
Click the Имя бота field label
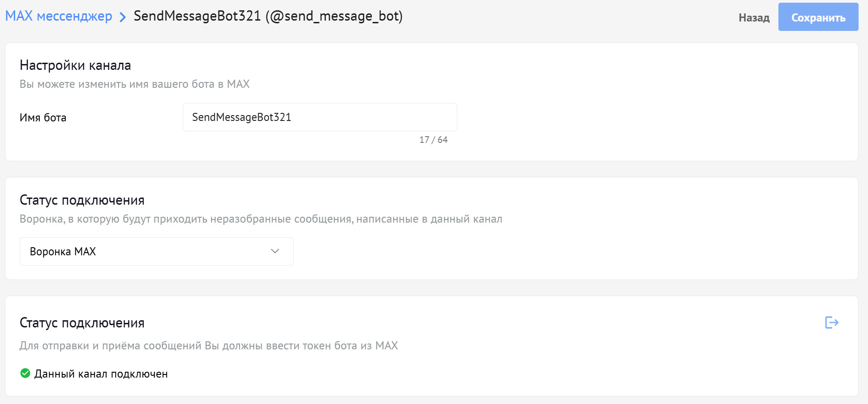pyautogui.click(x=43, y=118)
